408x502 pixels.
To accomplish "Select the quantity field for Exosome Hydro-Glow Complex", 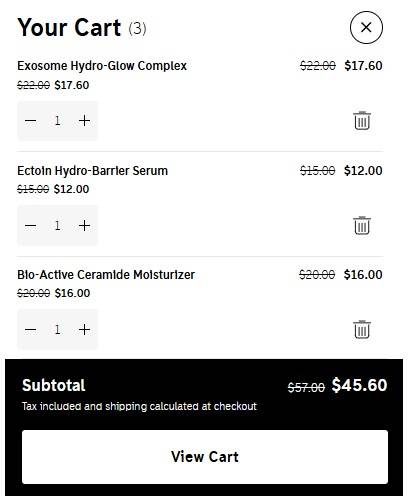I will pyautogui.click(x=57, y=120).
